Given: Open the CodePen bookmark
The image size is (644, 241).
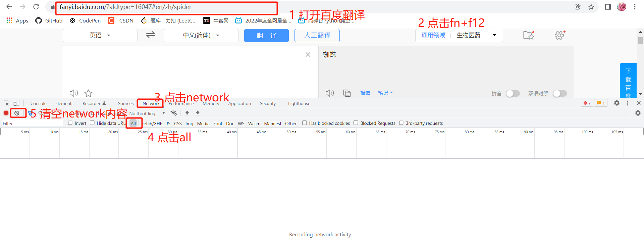Looking at the screenshot, I should coord(85,20).
